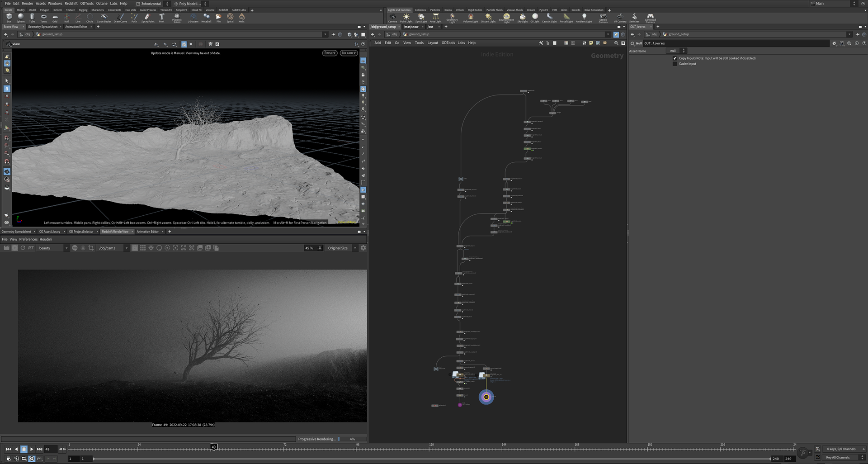
Task: Click the timeline range slider
Action: point(432,459)
